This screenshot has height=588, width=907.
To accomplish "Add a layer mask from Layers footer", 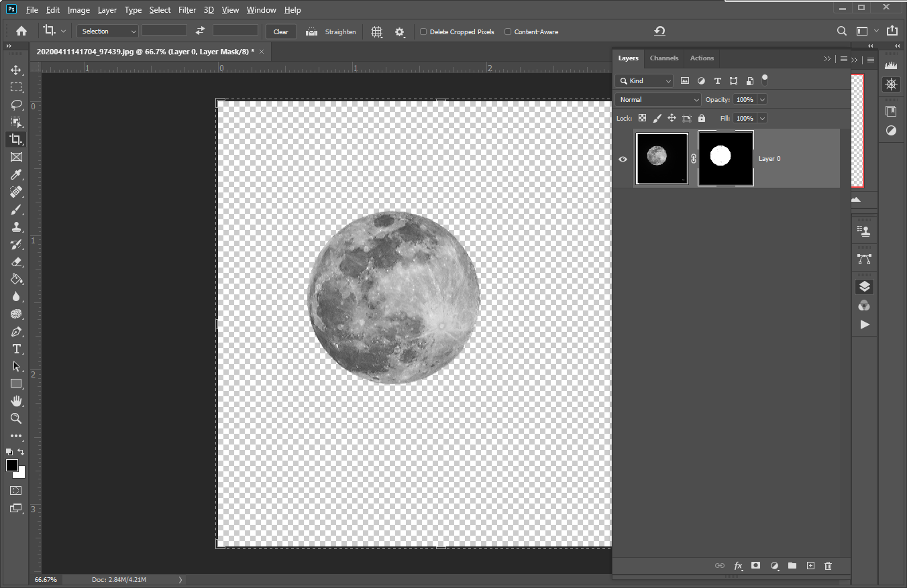I will (x=755, y=566).
